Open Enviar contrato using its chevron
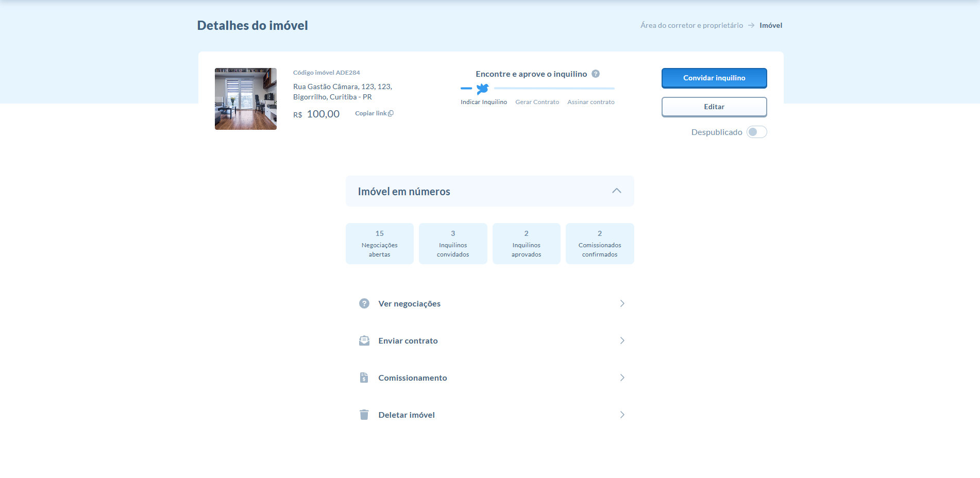980x478 pixels. coord(622,340)
